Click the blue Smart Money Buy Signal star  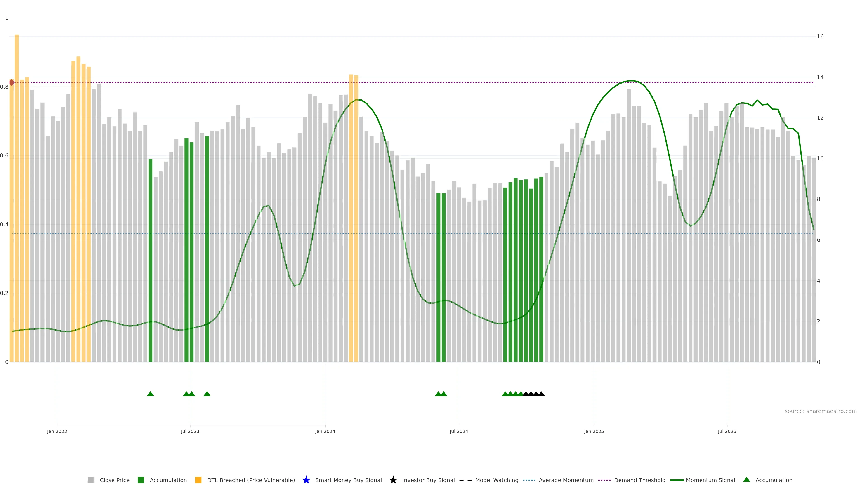[x=306, y=480]
